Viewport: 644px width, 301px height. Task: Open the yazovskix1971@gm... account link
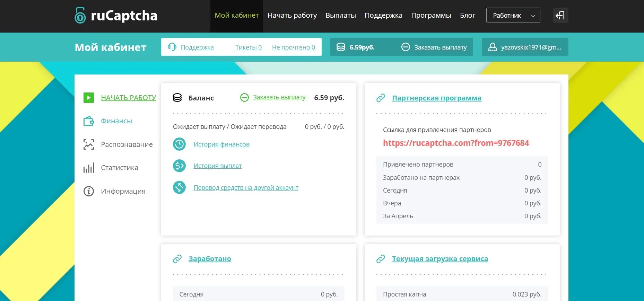[531, 47]
